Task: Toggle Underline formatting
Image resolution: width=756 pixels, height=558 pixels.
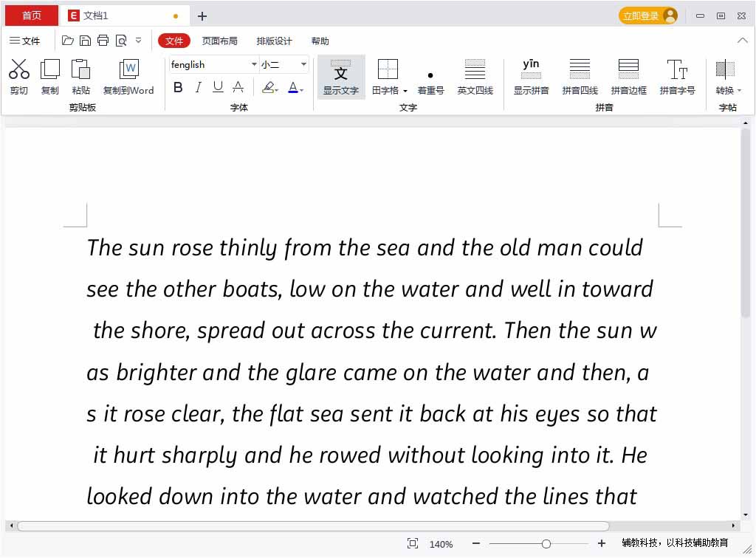Action: (218, 87)
